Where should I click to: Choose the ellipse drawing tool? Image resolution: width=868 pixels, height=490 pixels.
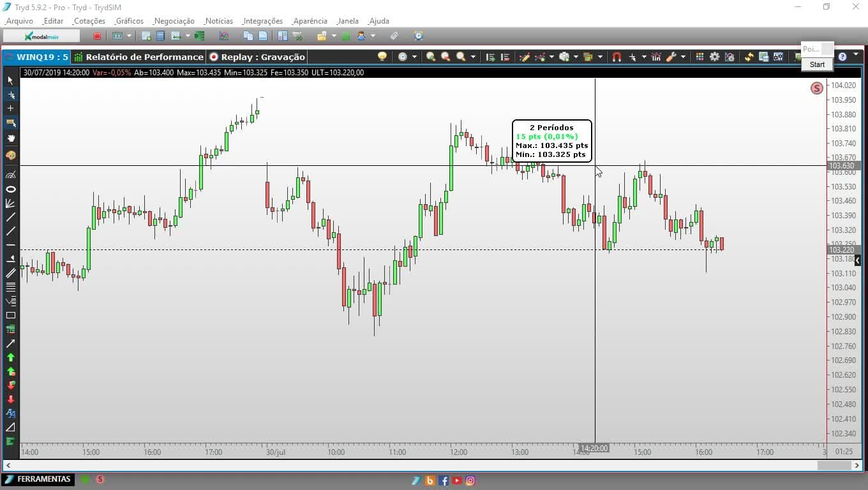(10, 189)
